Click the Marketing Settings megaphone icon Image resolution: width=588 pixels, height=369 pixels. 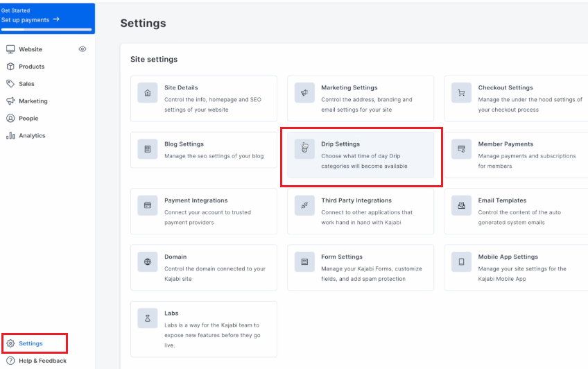[304, 93]
